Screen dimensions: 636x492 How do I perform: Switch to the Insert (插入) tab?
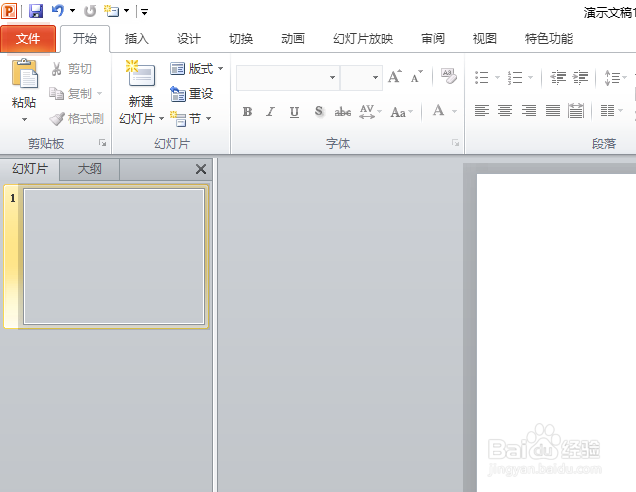tap(136, 39)
